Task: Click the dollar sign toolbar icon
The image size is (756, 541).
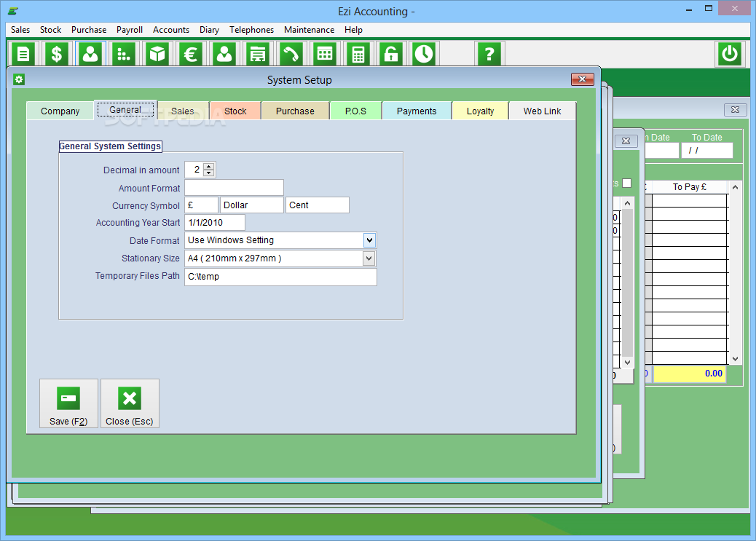Action: click(x=56, y=54)
